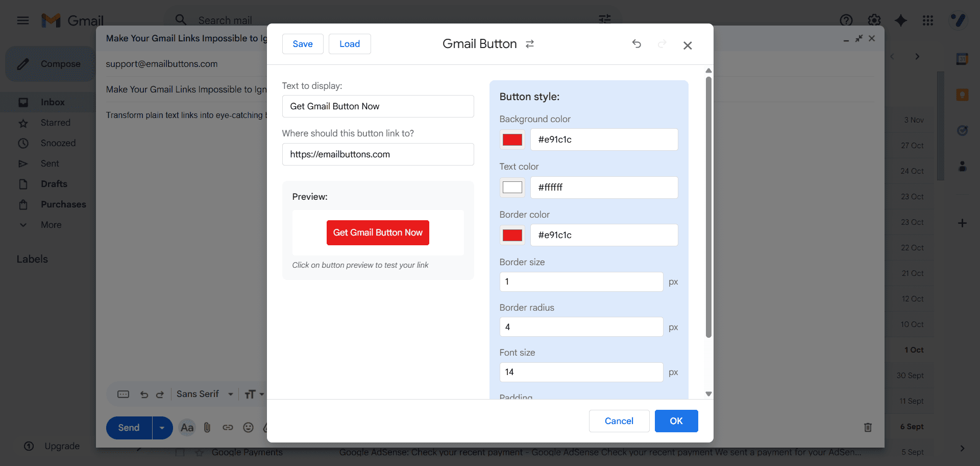Switch to the Purchases folder
This screenshot has width=980, height=466.
(x=63, y=204)
